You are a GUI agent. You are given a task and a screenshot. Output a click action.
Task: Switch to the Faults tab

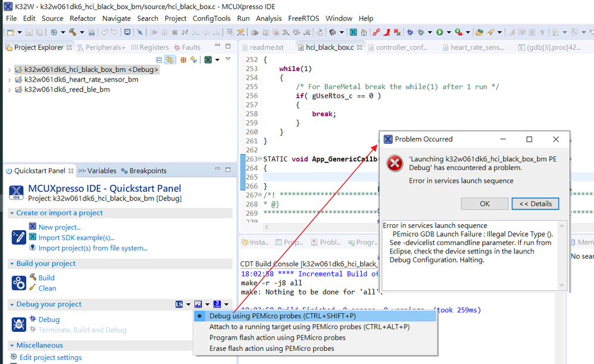[187, 48]
